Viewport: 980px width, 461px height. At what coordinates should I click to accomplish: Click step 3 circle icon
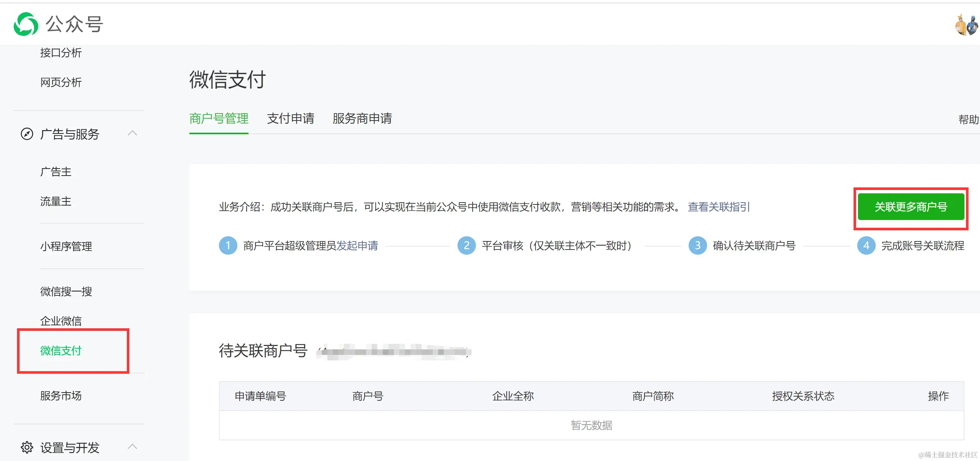697,245
